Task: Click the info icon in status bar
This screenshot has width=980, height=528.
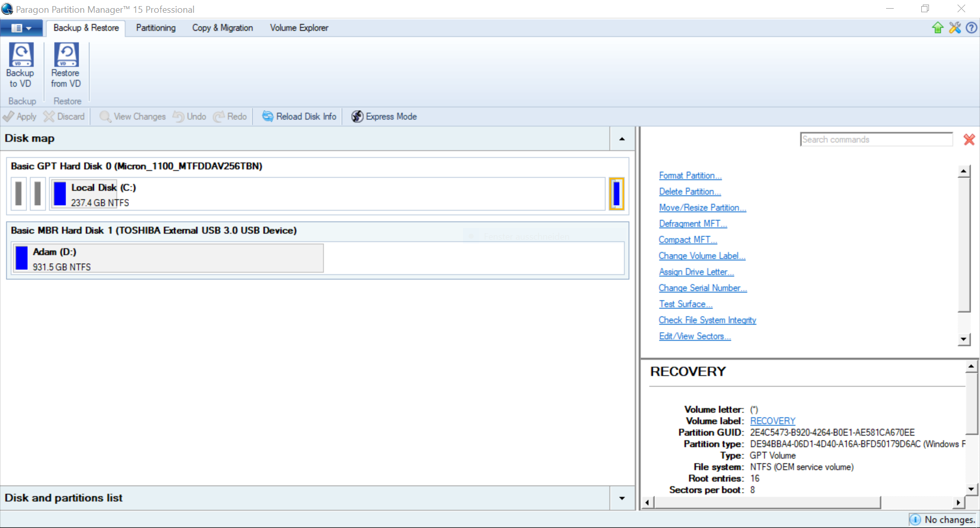Action: coord(915,520)
